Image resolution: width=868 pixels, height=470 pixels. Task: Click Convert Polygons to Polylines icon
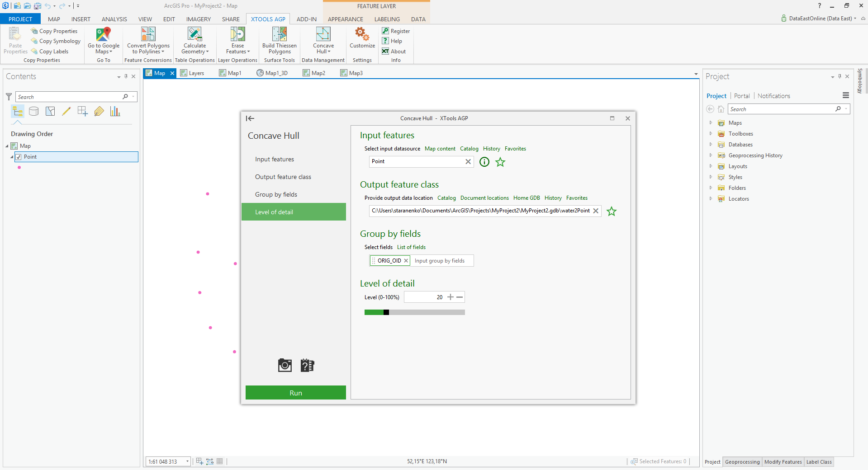click(148, 34)
